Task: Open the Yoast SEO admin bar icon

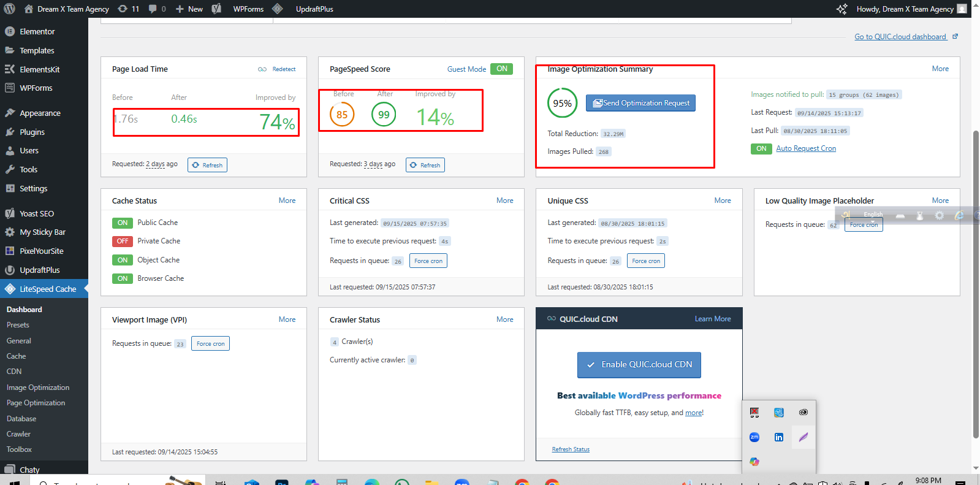Action: [x=216, y=9]
